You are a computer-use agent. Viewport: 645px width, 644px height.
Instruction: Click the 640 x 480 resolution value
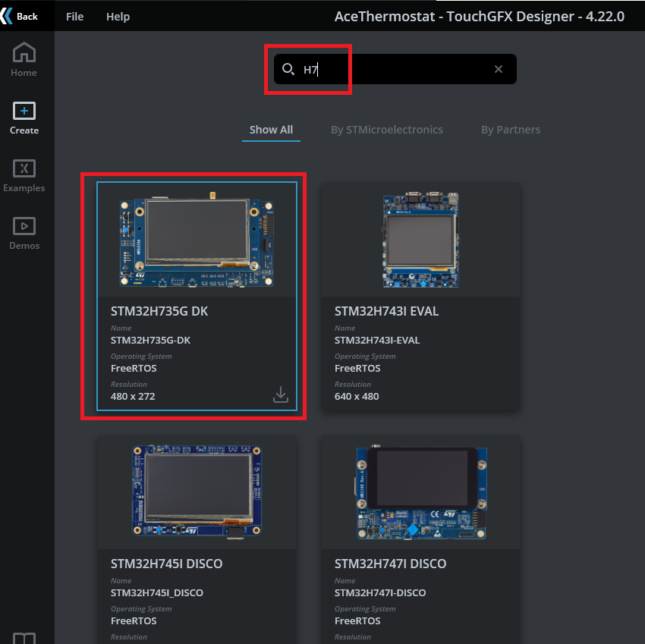pyautogui.click(x=356, y=397)
